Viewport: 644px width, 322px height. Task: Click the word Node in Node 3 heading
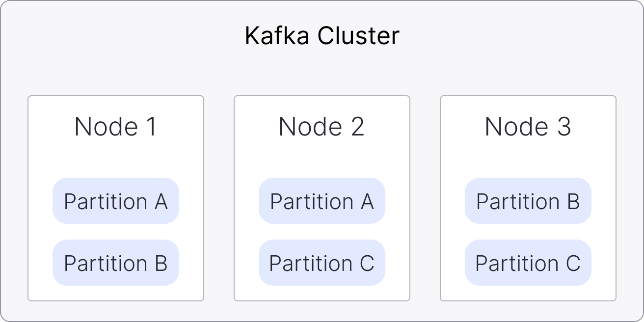tap(516, 127)
